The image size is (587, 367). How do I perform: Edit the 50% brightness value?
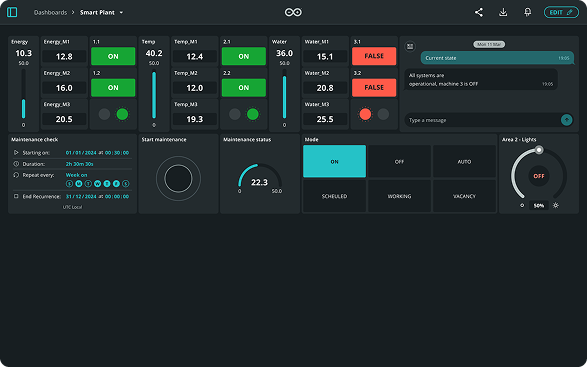click(539, 206)
